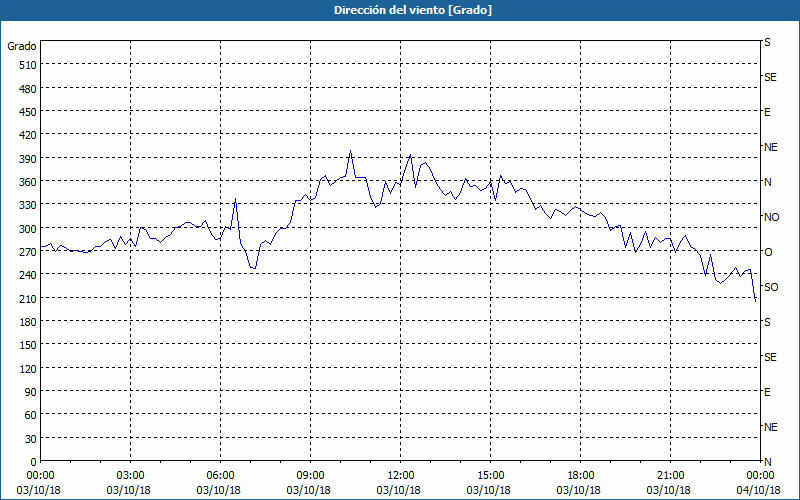Image resolution: width=800 pixels, height=500 pixels.
Task: Click the NO compass direction label
Action: click(x=771, y=217)
